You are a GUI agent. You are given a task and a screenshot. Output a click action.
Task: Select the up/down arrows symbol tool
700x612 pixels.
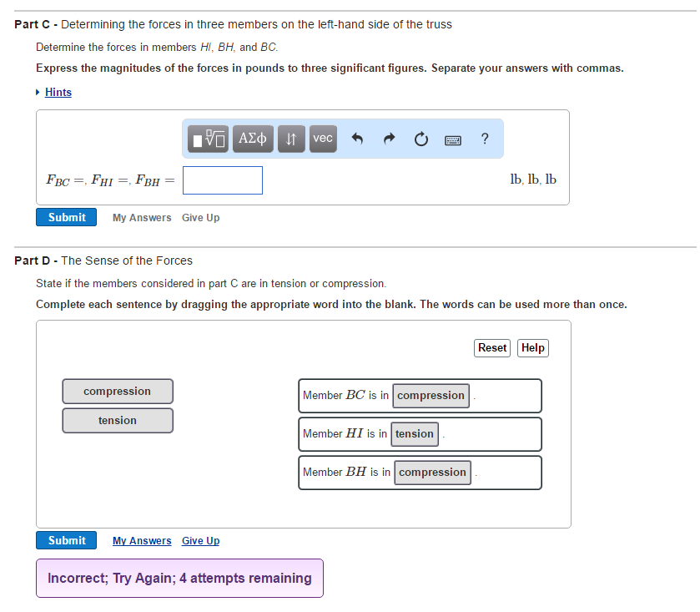[290, 139]
